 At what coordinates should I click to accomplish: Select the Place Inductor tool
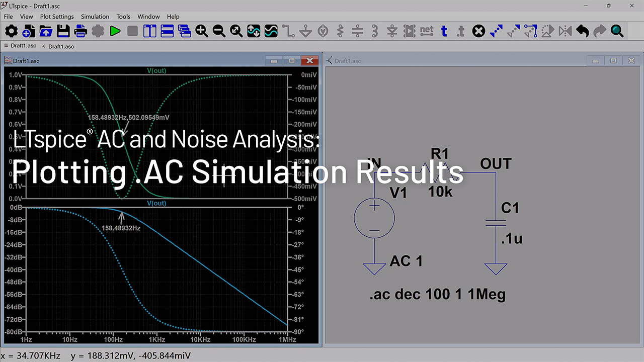(x=375, y=31)
